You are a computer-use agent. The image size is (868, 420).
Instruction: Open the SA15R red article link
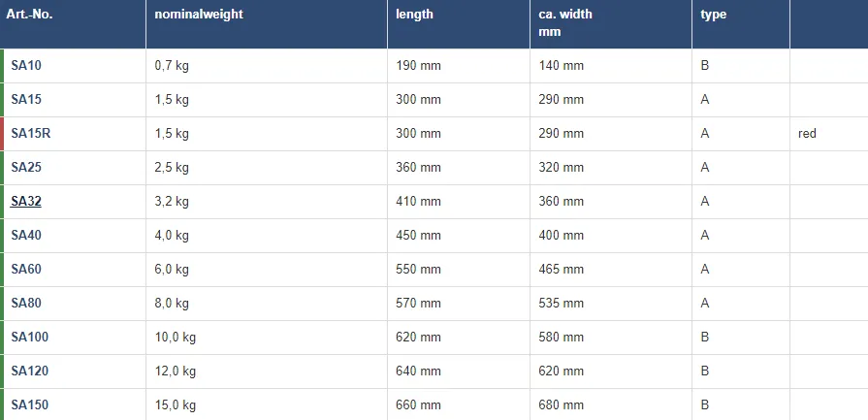30,134
